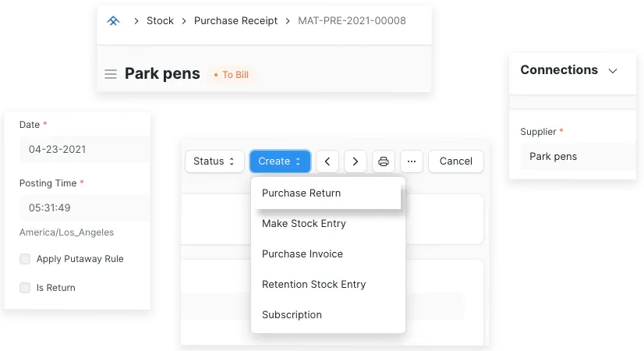644x351 pixels.
Task: Go to next record arrow
Action: 356,161
